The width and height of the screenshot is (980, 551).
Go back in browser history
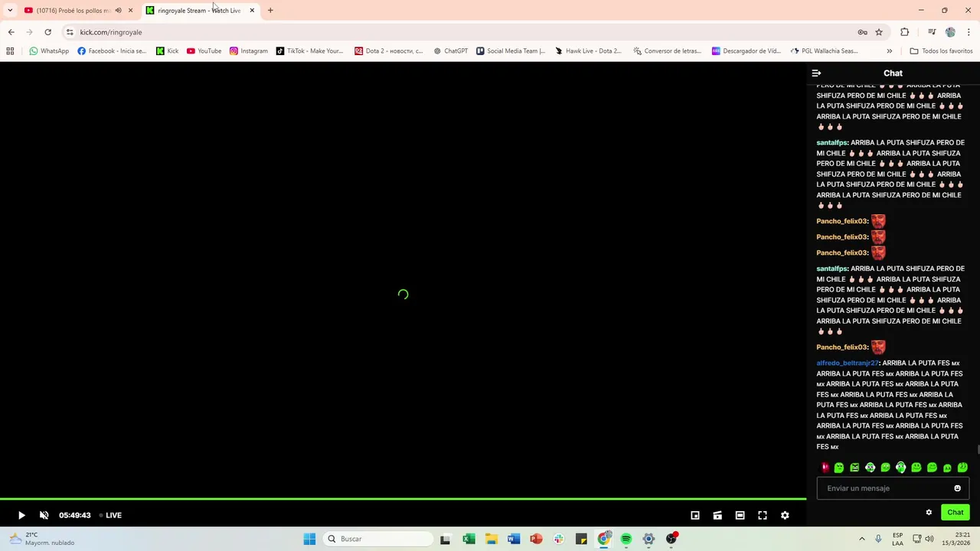(x=11, y=32)
